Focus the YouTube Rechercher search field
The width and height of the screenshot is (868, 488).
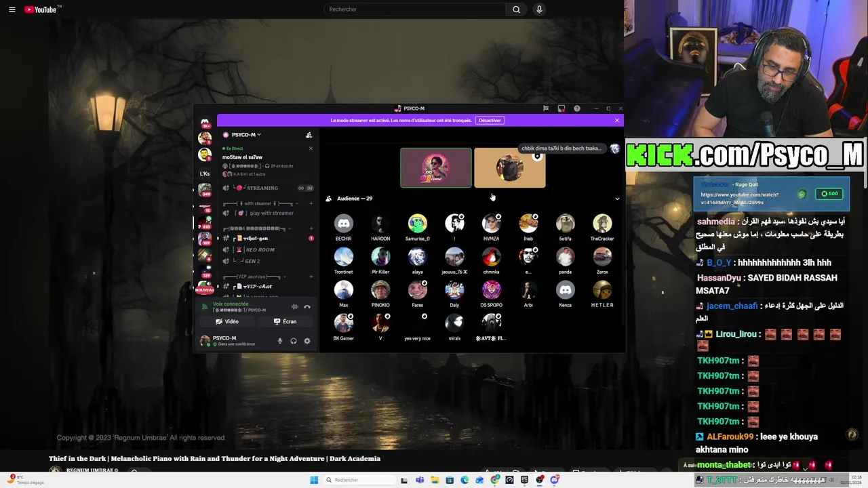click(x=415, y=9)
